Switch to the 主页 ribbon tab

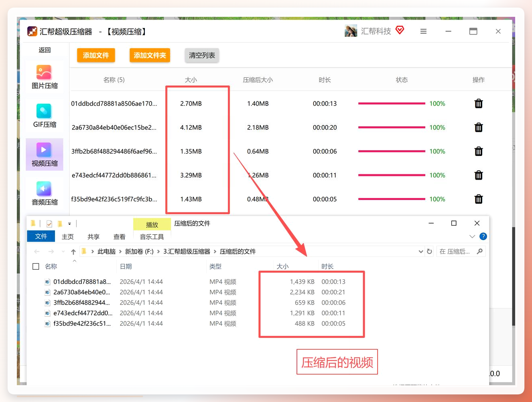pos(67,237)
